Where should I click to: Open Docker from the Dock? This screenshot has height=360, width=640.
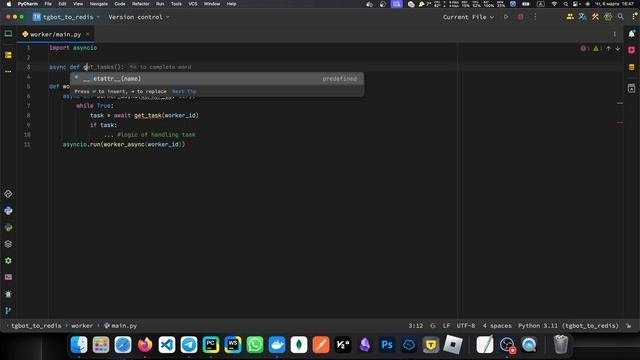[x=277, y=345]
